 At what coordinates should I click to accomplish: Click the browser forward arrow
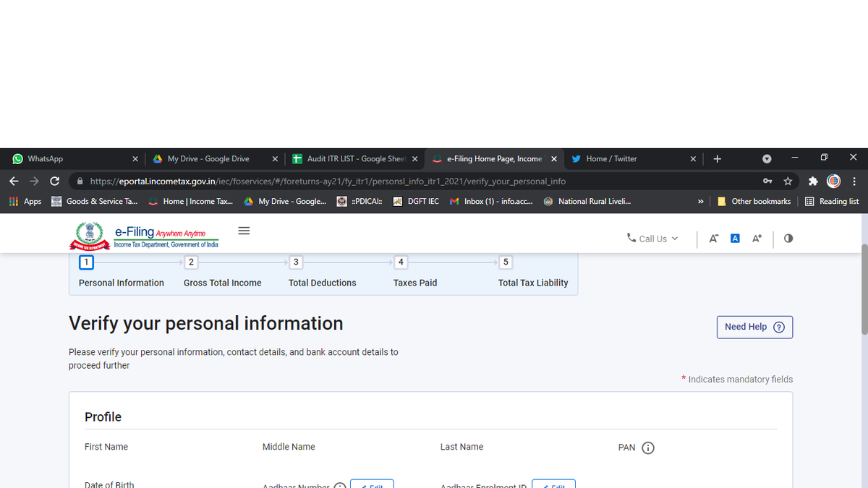coord(34,181)
